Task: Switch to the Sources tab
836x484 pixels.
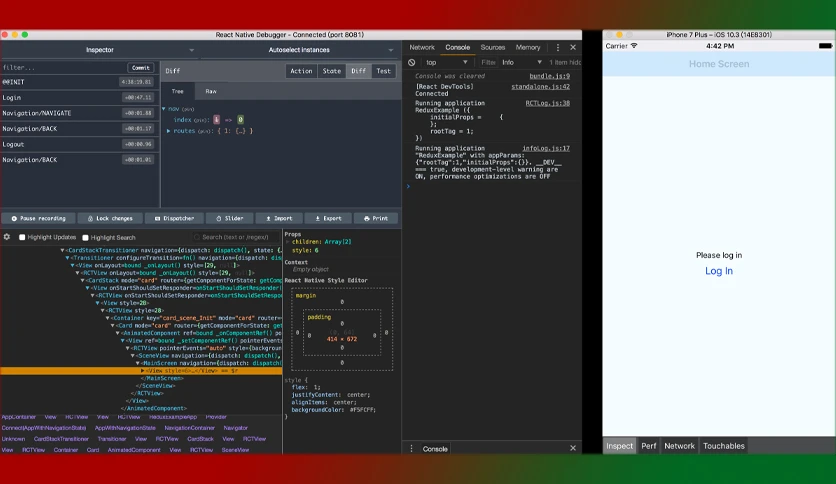Action: click(493, 47)
